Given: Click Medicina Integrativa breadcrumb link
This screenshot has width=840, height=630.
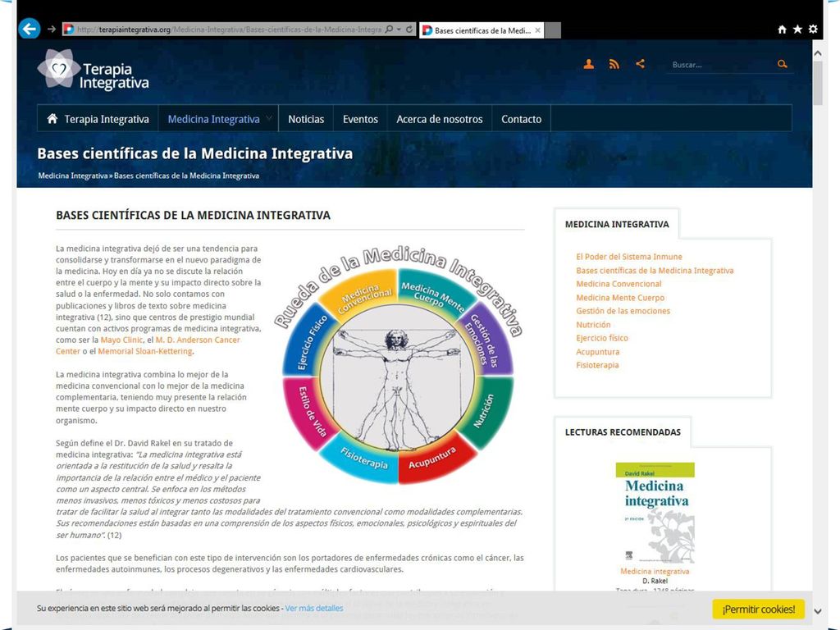Looking at the screenshot, I should (73, 176).
